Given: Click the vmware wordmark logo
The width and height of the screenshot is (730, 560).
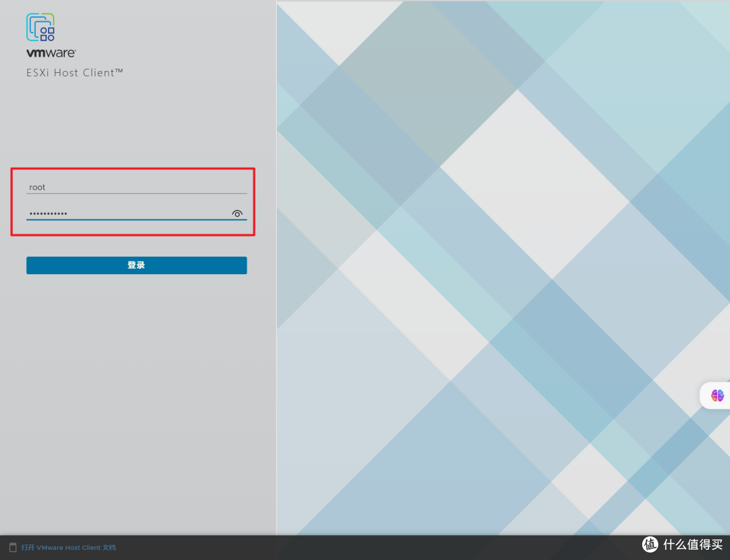Looking at the screenshot, I should coord(51,53).
